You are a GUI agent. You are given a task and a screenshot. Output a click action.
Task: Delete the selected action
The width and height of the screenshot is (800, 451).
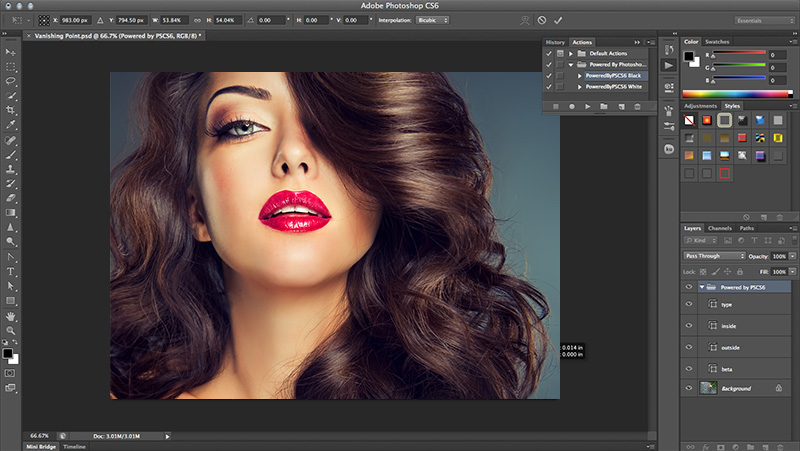(x=637, y=106)
